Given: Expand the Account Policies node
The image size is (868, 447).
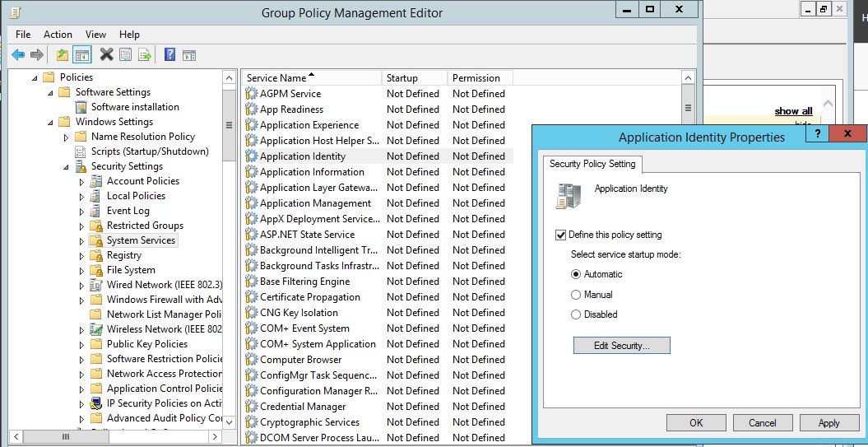Looking at the screenshot, I should 81,182.
